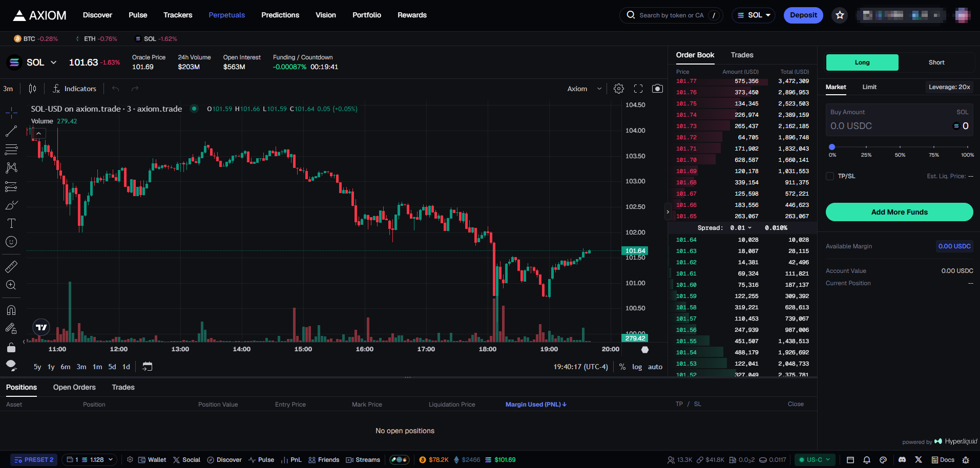
Task: Select PRESET 2 button
Action: [x=34, y=460]
